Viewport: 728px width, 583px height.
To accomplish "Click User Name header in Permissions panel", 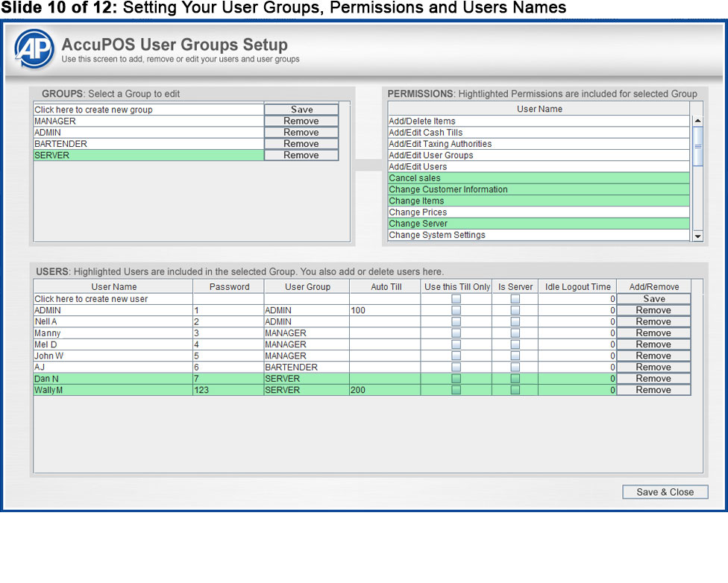I will pyautogui.click(x=539, y=109).
